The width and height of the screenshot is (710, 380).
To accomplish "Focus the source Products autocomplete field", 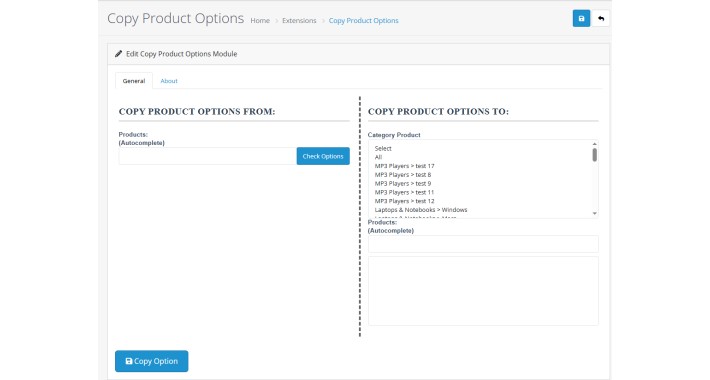I will (207, 156).
